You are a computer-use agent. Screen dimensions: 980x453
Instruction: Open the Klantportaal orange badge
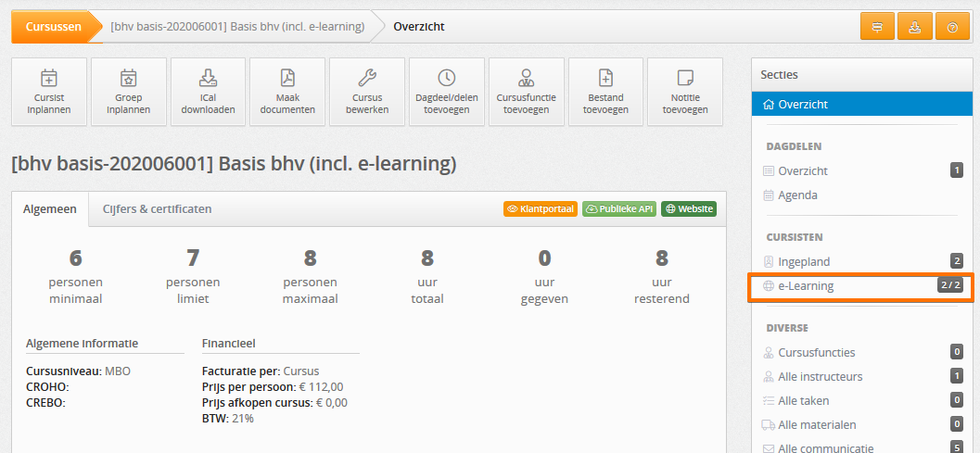pos(540,209)
